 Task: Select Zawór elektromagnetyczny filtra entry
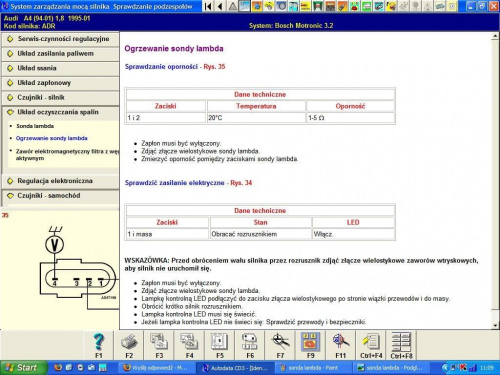tap(67, 155)
